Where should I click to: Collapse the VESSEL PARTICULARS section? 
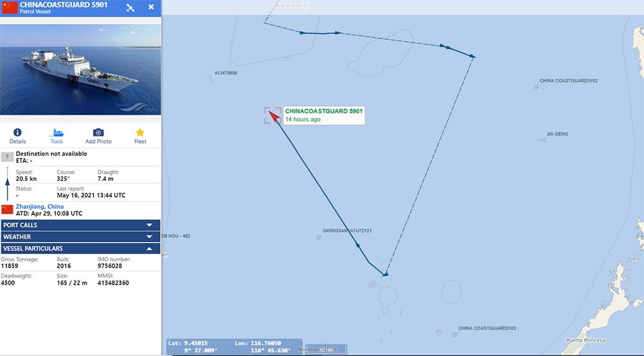point(80,248)
